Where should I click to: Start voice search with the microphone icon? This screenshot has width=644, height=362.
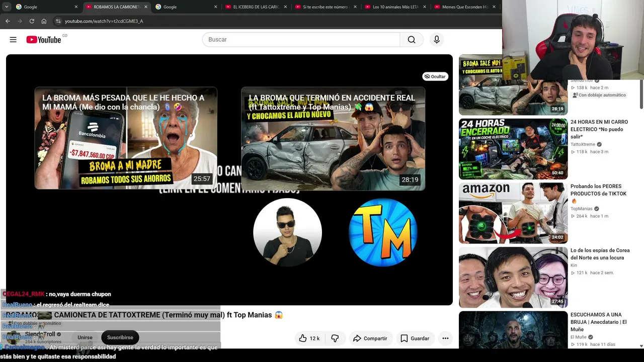pyautogui.click(x=437, y=40)
